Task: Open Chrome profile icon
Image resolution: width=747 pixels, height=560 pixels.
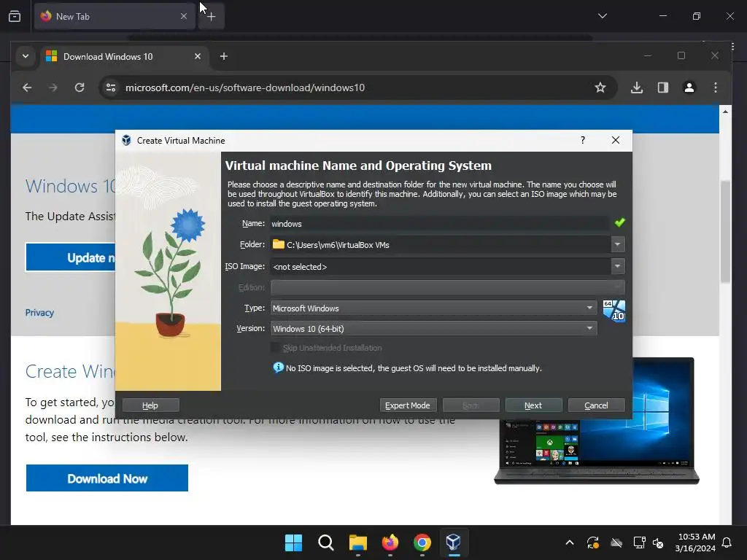Action: coord(689,87)
